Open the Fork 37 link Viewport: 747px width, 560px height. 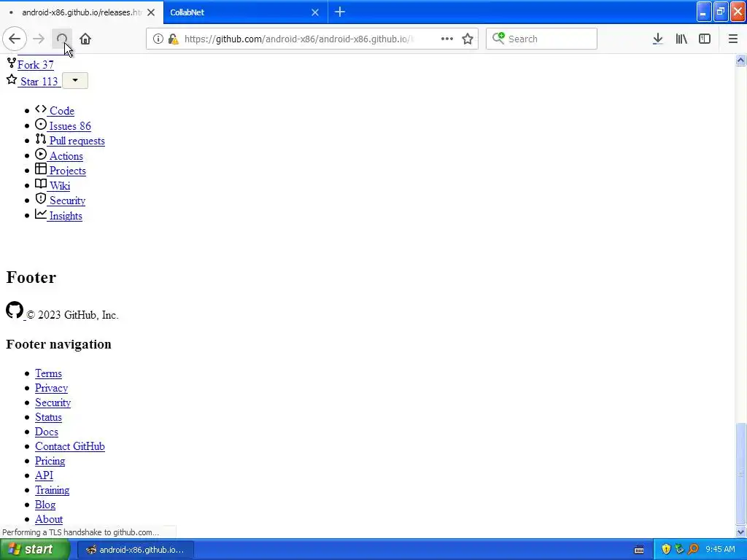pos(35,65)
